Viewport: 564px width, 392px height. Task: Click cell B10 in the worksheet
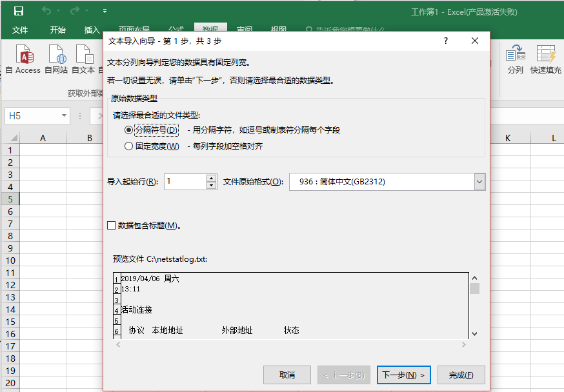coord(85,260)
